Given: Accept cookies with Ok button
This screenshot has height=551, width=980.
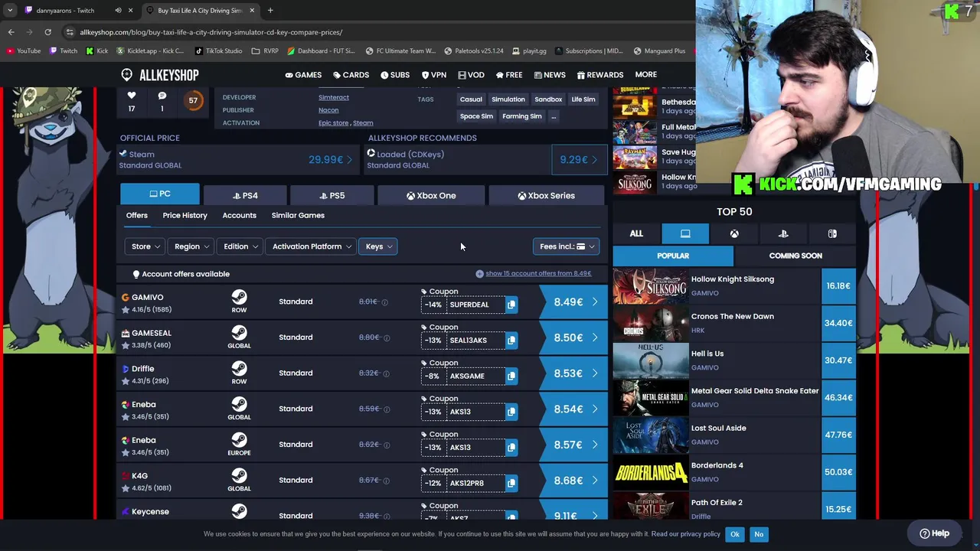Looking at the screenshot, I should point(734,534).
